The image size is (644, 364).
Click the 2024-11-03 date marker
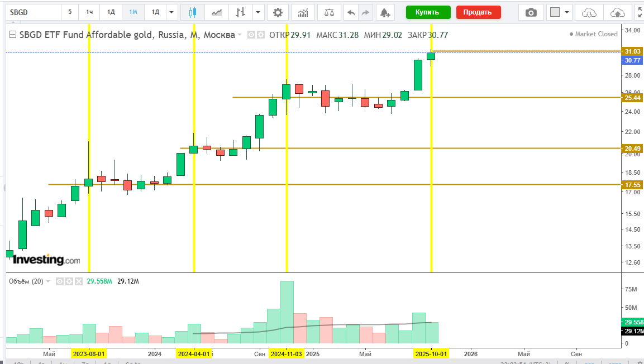(x=287, y=354)
